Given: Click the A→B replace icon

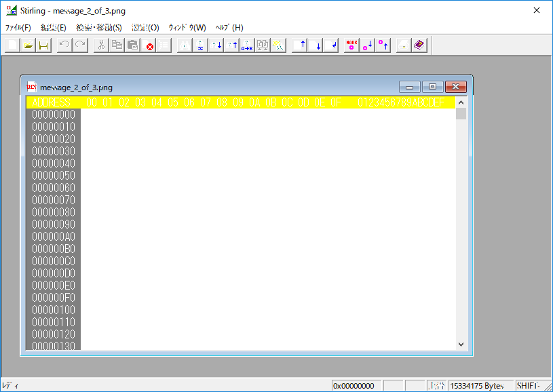Looking at the screenshot, I should click(x=247, y=45).
